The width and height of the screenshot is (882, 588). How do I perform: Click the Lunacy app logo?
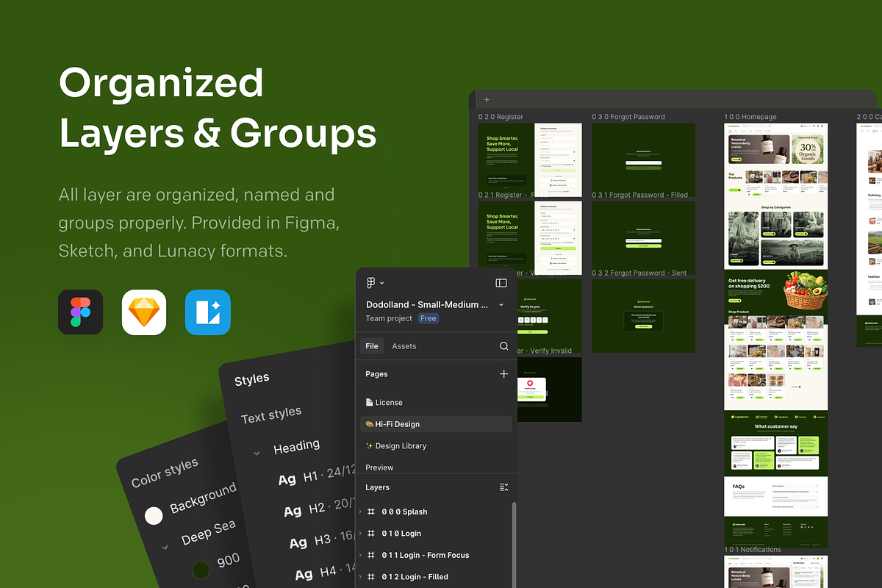click(208, 312)
